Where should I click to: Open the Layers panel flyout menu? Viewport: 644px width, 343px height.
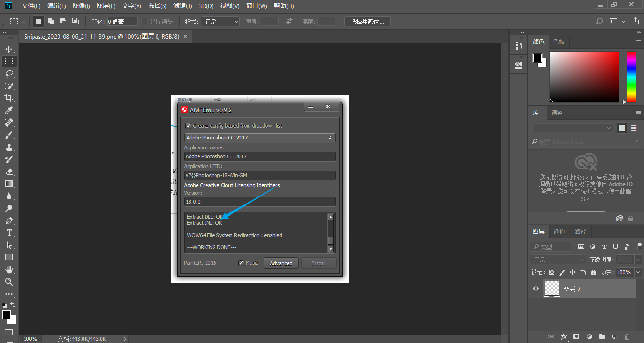click(x=638, y=231)
